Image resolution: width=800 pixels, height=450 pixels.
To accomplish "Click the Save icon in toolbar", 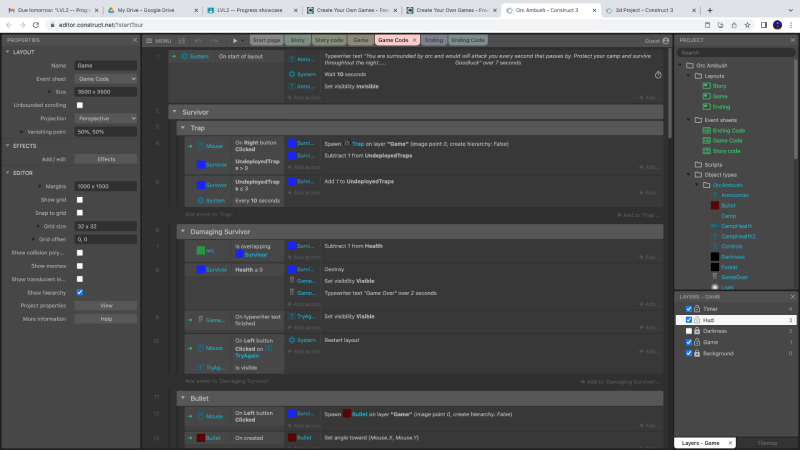I will tap(183, 40).
